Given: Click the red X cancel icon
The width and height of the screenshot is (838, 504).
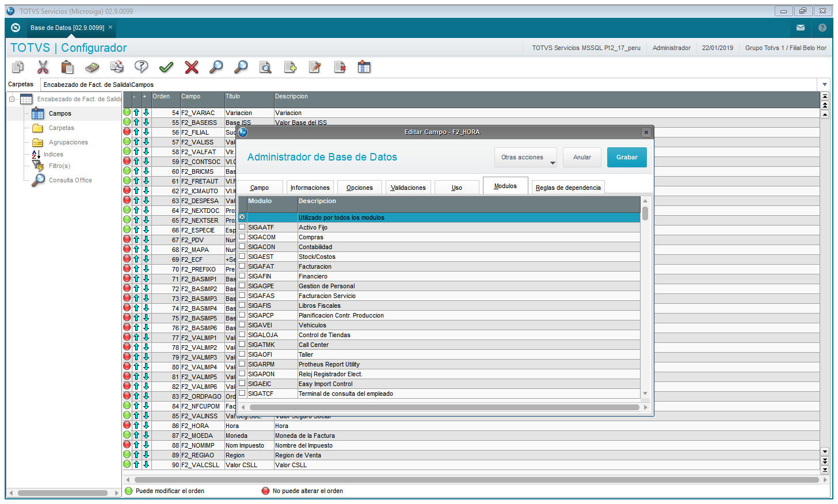Looking at the screenshot, I should [191, 67].
